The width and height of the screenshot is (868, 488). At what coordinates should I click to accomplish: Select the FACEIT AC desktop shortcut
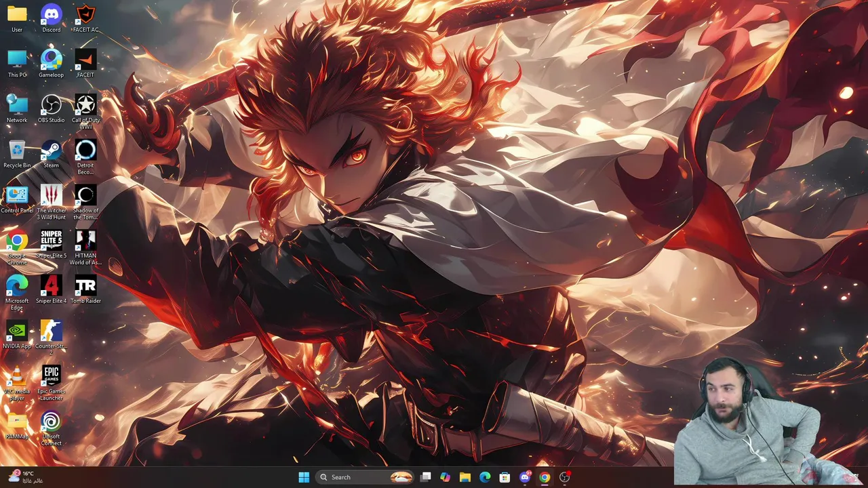coord(85,18)
